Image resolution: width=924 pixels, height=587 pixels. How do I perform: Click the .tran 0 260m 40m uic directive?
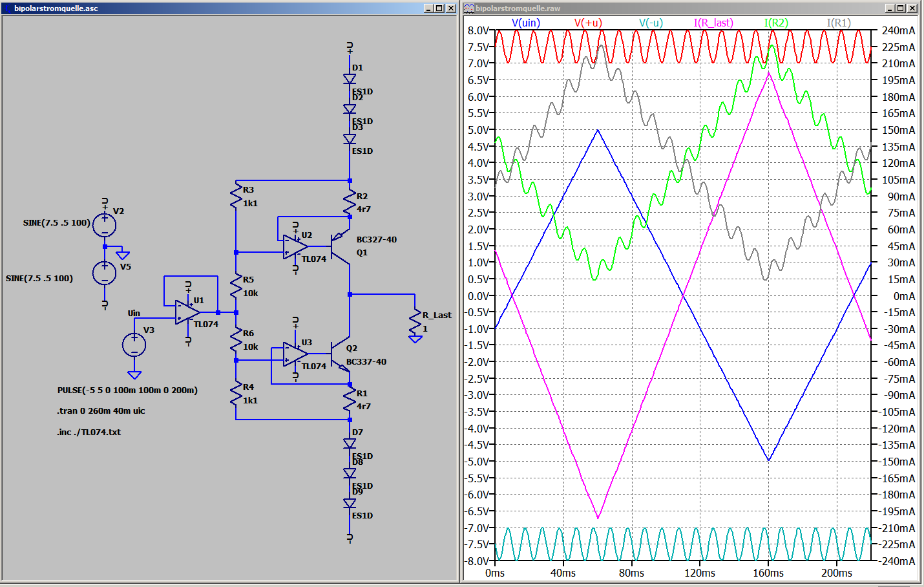click(x=101, y=411)
